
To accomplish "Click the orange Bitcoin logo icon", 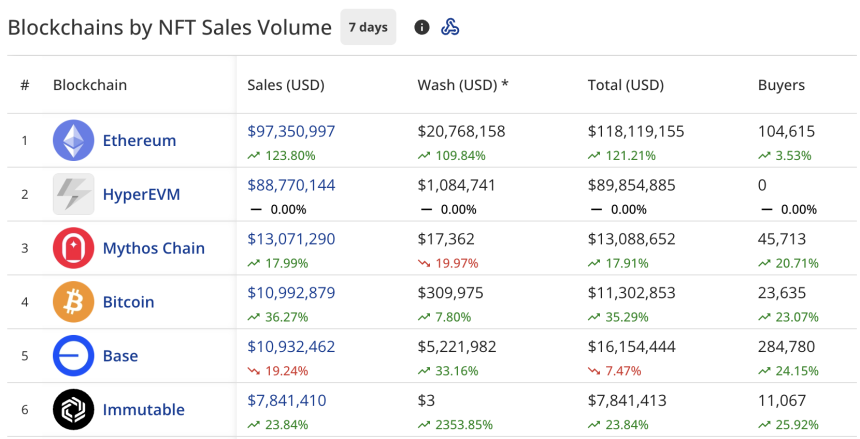I will coord(73,302).
